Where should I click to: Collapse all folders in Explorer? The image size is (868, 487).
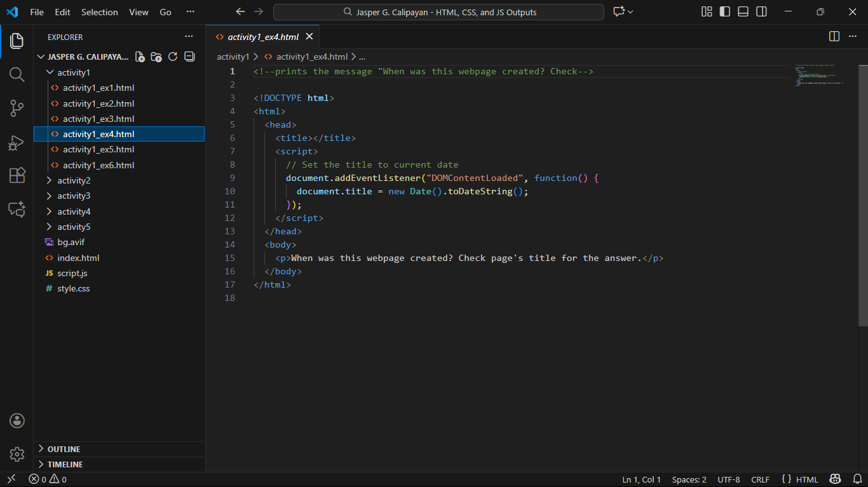coord(189,57)
